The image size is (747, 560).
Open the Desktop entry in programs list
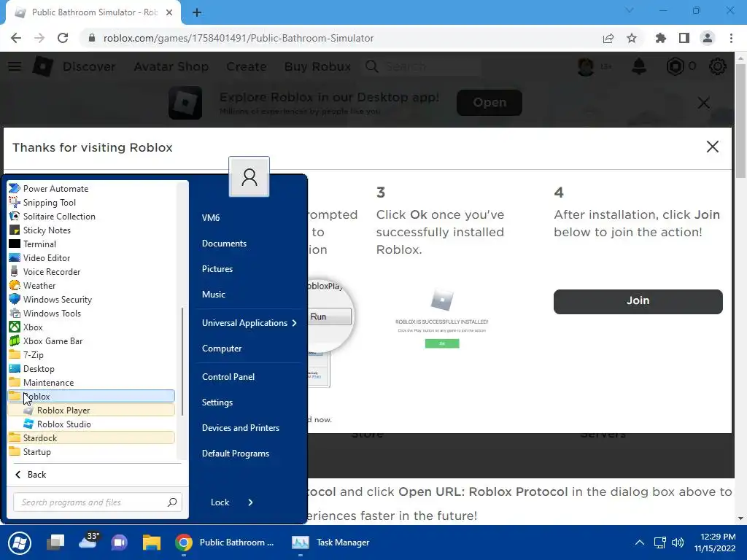[91, 368]
